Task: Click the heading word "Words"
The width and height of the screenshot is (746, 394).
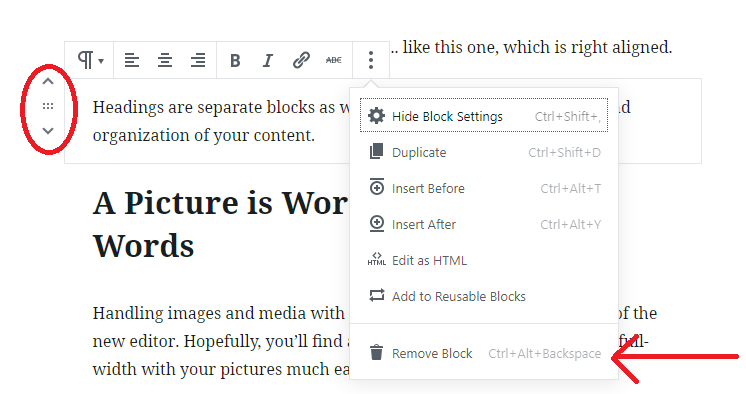Action: pyautogui.click(x=143, y=246)
